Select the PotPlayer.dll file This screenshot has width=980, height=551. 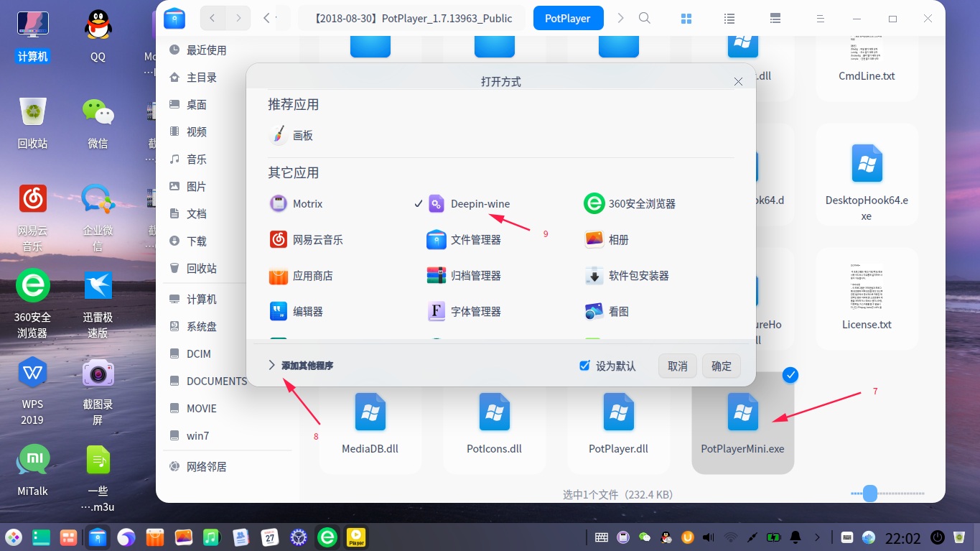(619, 422)
